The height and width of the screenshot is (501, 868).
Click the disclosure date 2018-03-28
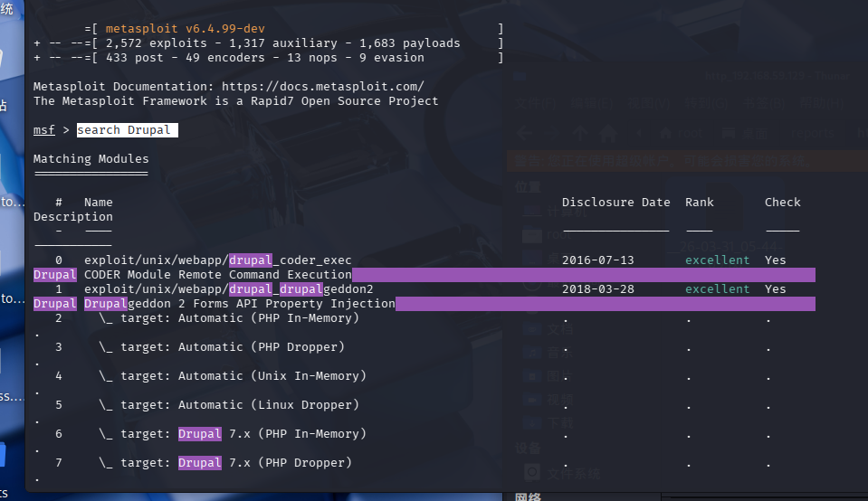598,288
